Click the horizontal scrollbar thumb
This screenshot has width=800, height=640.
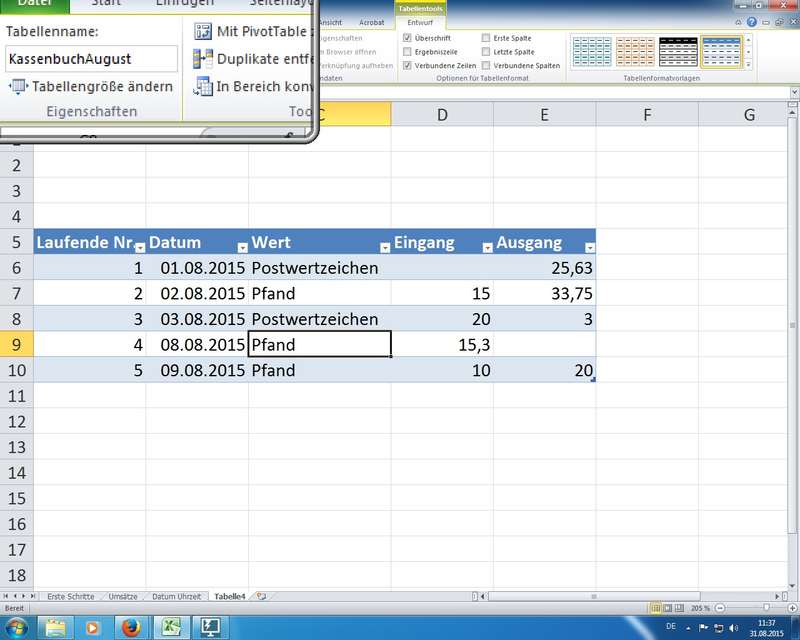point(594,596)
